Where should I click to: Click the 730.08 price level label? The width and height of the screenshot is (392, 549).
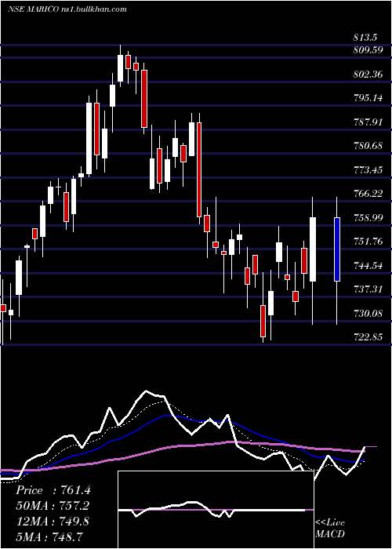(x=368, y=314)
